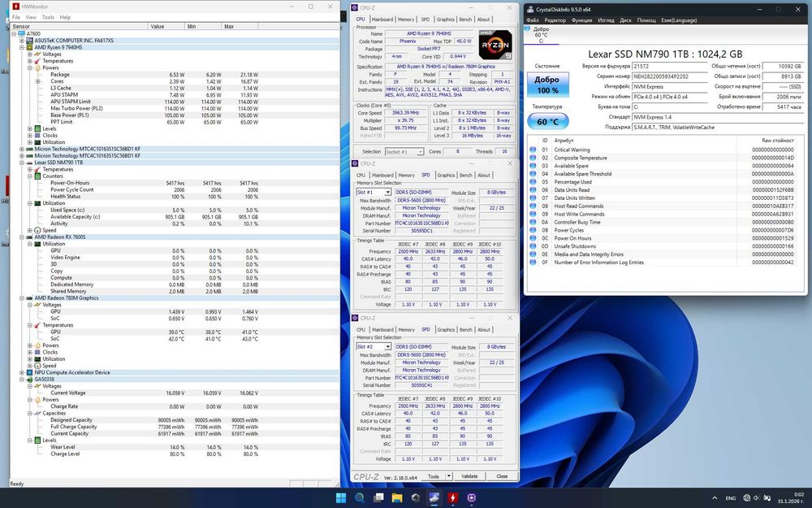Click the Sensor column header in HWMonitor
Image resolution: width=812 pixels, height=508 pixels.
pyautogui.click(x=80, y=26)
